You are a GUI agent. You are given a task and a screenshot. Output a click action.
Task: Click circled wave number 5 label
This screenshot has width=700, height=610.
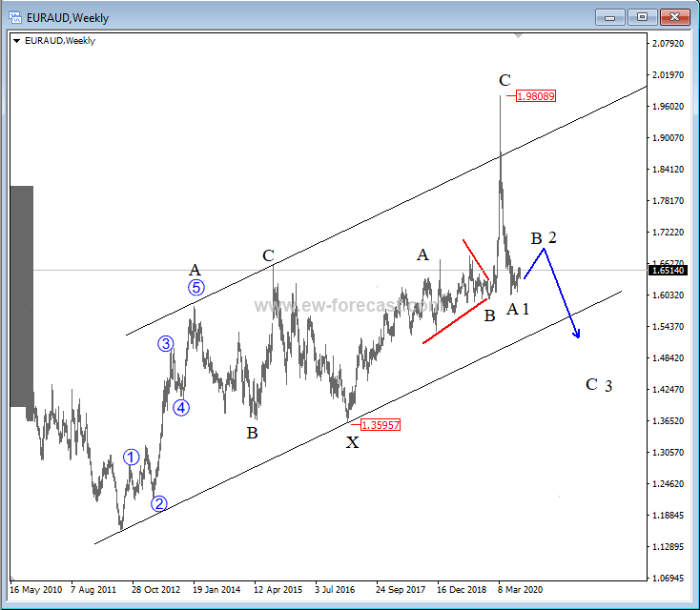(196, 287)
